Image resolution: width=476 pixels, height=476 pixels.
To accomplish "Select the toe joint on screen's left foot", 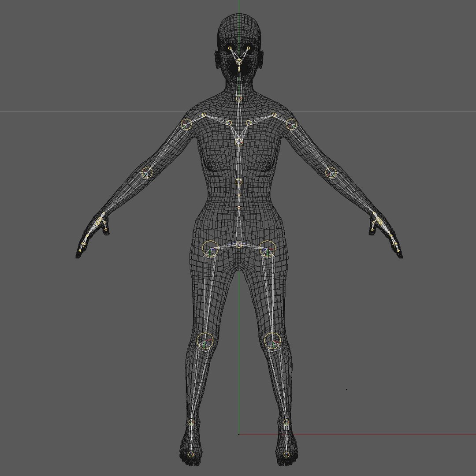I will pos(191,454).
